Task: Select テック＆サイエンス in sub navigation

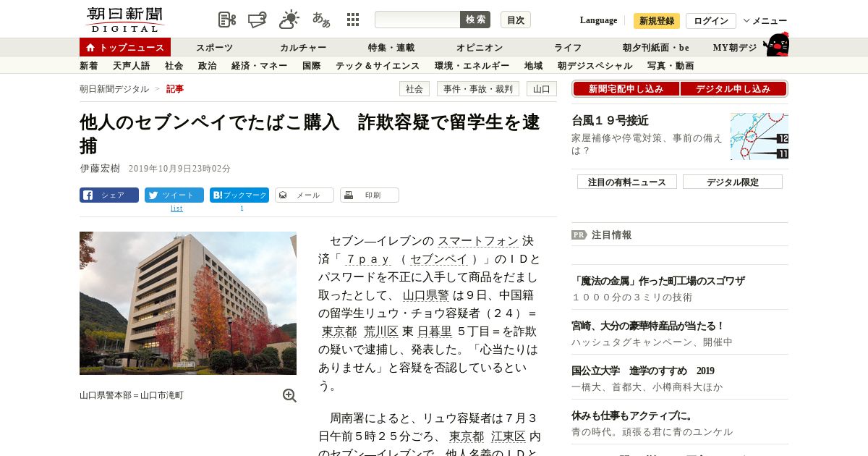Action: (378, 66)
